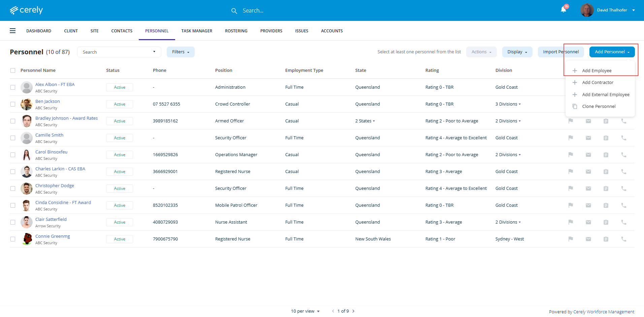Click the Clone Personnel copy icon
The height and width of the screenshot is (317, 644).
tap(575, 107)
